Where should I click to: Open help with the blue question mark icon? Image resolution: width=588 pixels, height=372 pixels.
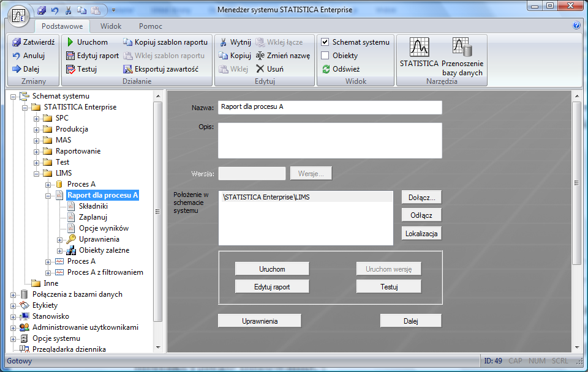pos(576,26)
